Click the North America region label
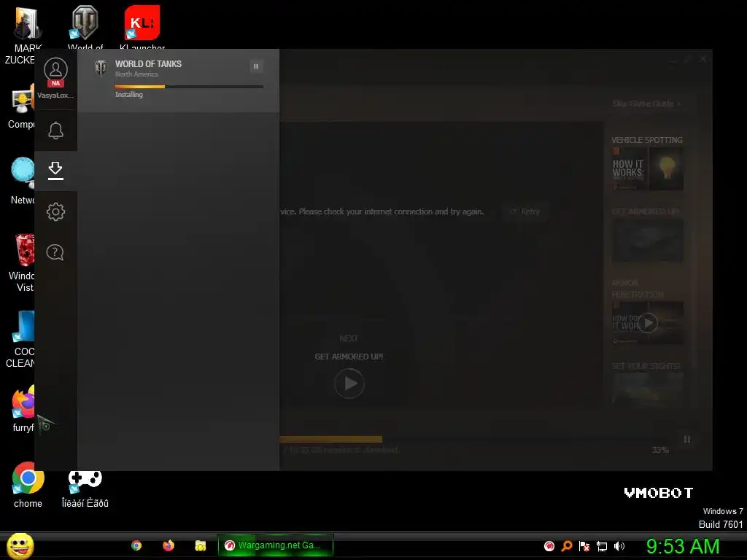747x560 pixels. coord(136,74)
